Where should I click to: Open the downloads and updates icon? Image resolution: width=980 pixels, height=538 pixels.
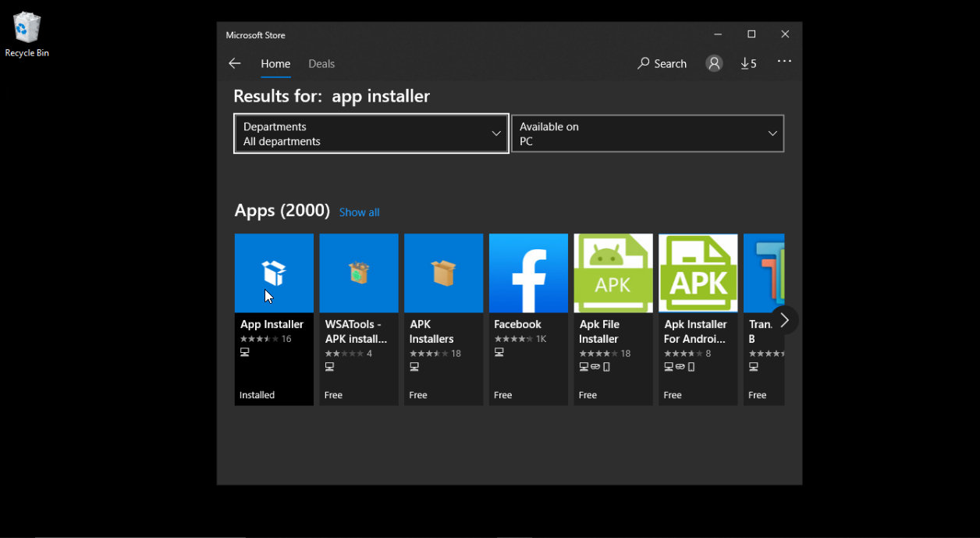[748, 64]
